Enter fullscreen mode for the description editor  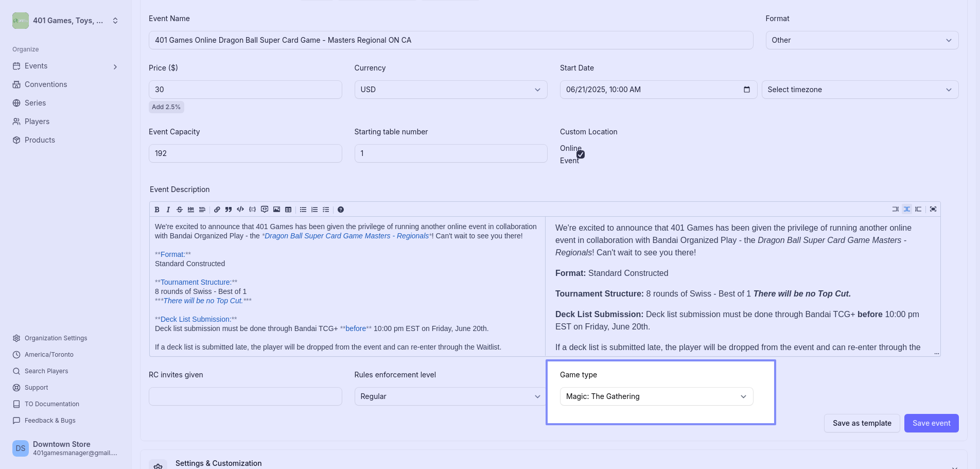tap(933, 209)
